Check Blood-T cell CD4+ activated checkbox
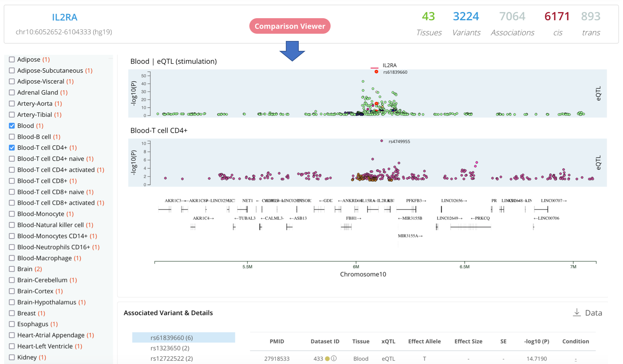Image resolution: width=623 pixels, height=364 pixels. pyautogui.click(x=12, y=170)
